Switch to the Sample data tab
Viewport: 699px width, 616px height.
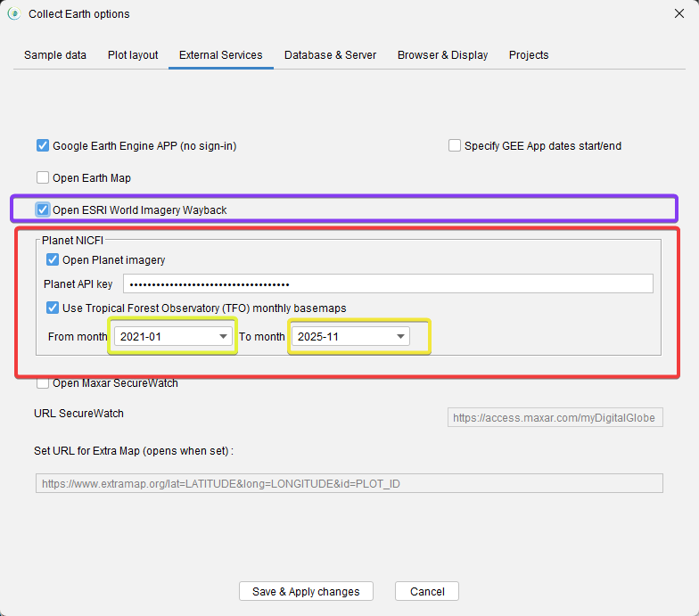point(55,55)
